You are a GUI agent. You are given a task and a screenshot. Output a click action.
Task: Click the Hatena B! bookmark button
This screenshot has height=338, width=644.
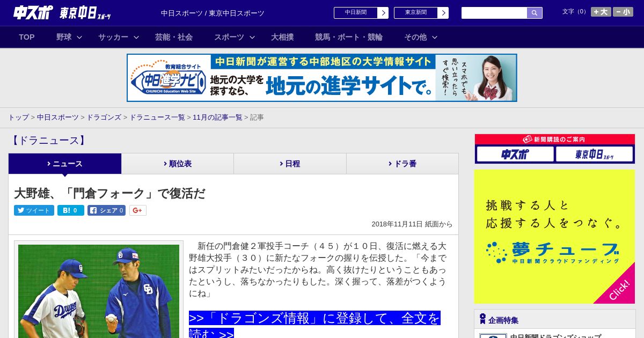[x=71, y=210]
